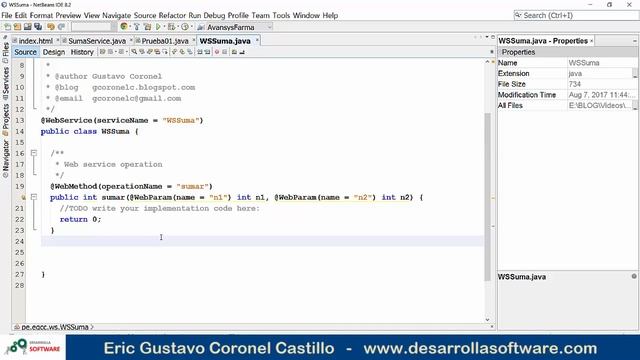The image size is (640, 360).
Task: Click the All Files property ellipsis button
Action: click(635, 105)
